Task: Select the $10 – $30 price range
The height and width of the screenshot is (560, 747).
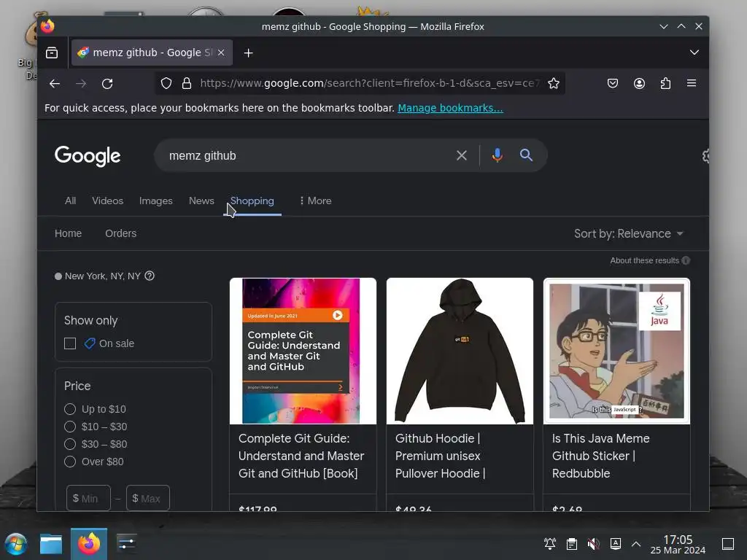Action: point(70,427)
